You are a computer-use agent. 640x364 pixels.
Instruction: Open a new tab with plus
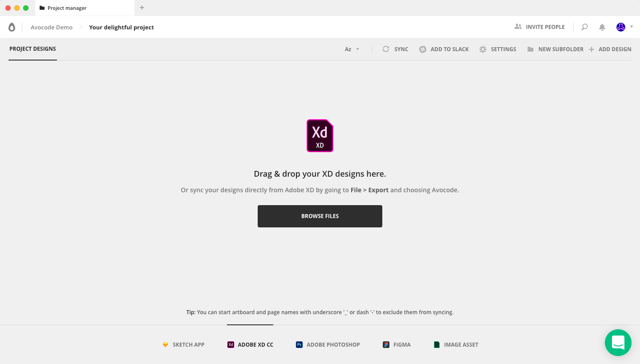142,8
